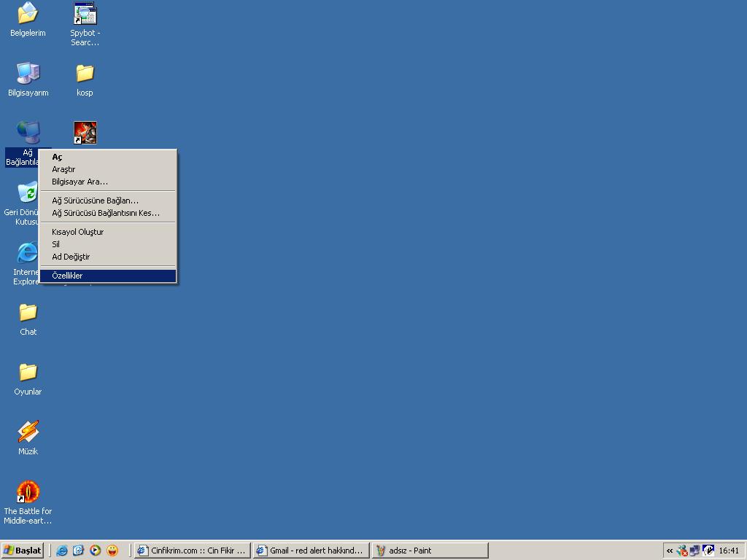
Task: Choose Aç from the context menu
Action: [x=108, y=157]
